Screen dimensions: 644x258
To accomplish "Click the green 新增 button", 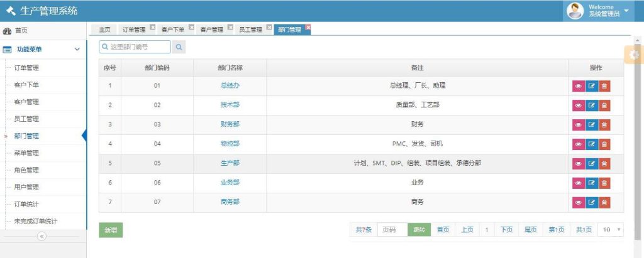I will coord(111,230).
